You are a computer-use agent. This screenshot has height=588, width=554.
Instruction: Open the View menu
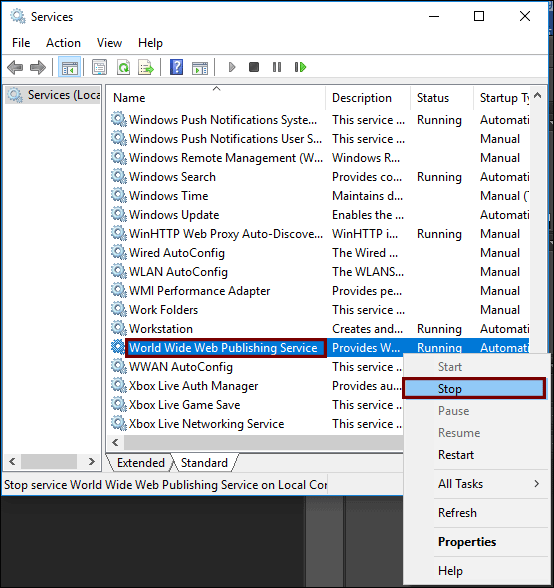(x=109, y=43)
